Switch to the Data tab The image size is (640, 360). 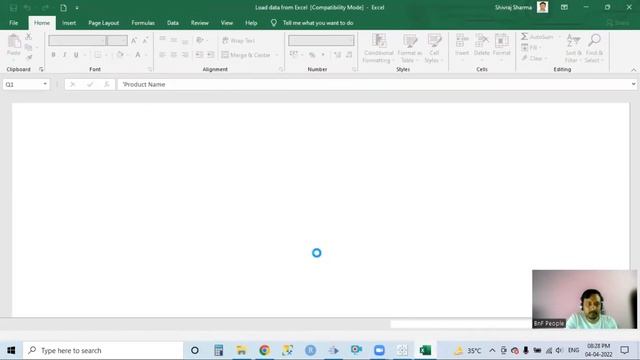tap(173, 23)
